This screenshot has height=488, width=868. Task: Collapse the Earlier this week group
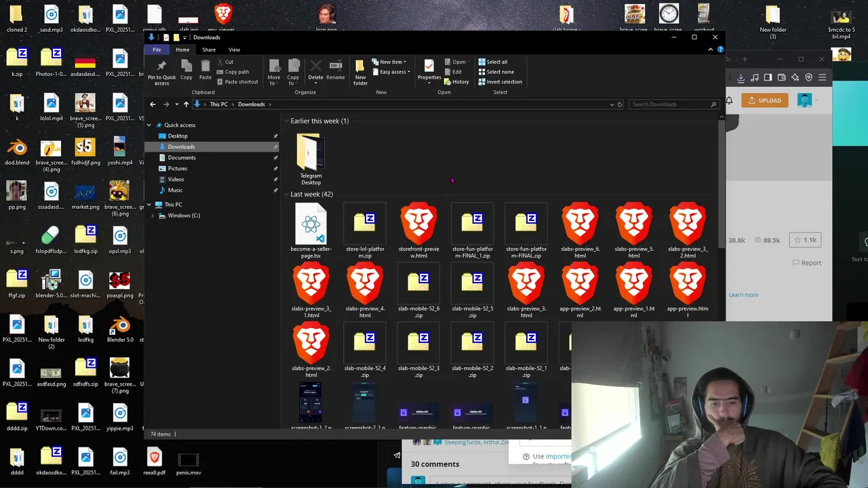pyautogui.click(x=286, y=121)
